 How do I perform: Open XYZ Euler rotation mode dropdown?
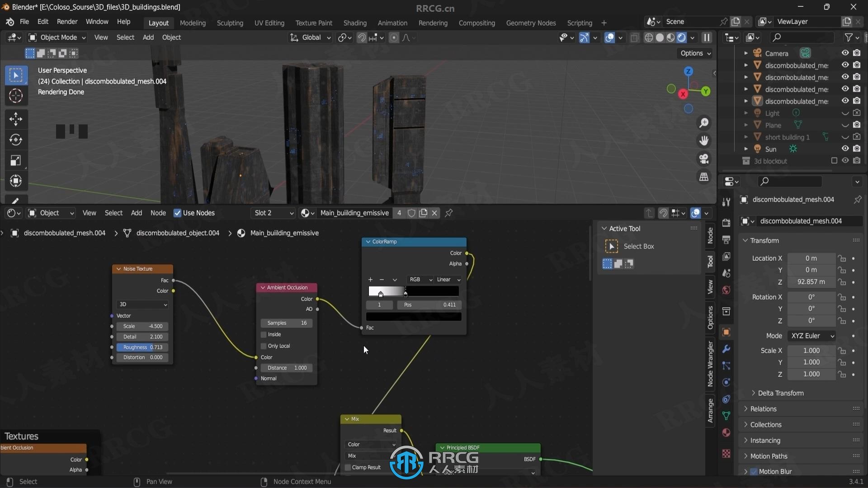[x=811, y=336]
